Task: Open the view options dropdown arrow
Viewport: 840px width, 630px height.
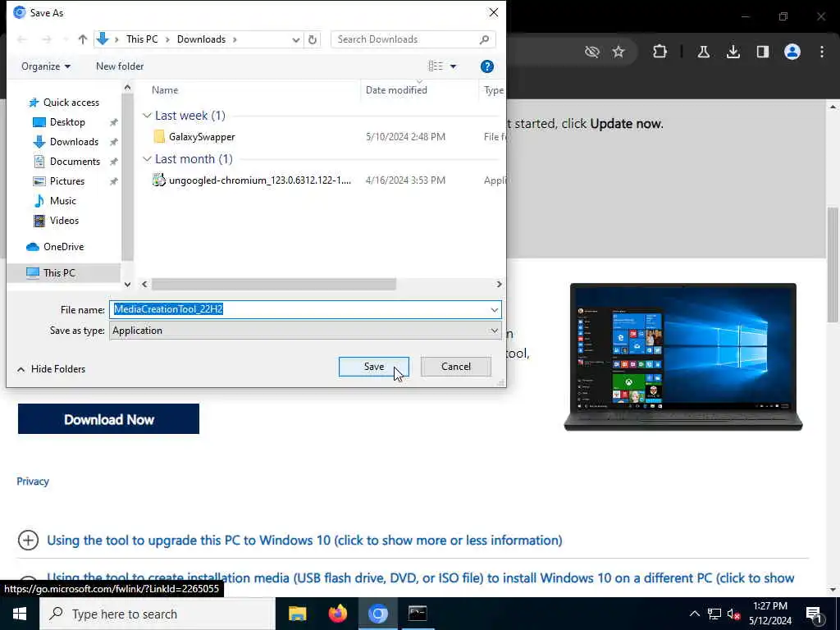Action: [x=453, y=66]
